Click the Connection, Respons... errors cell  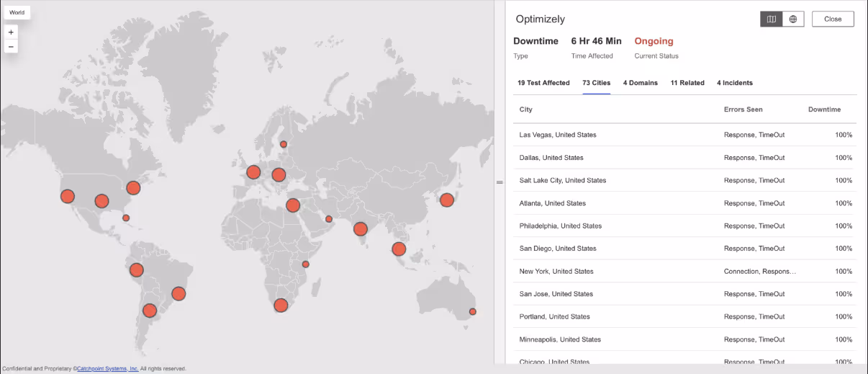click(x=760, y=272)
